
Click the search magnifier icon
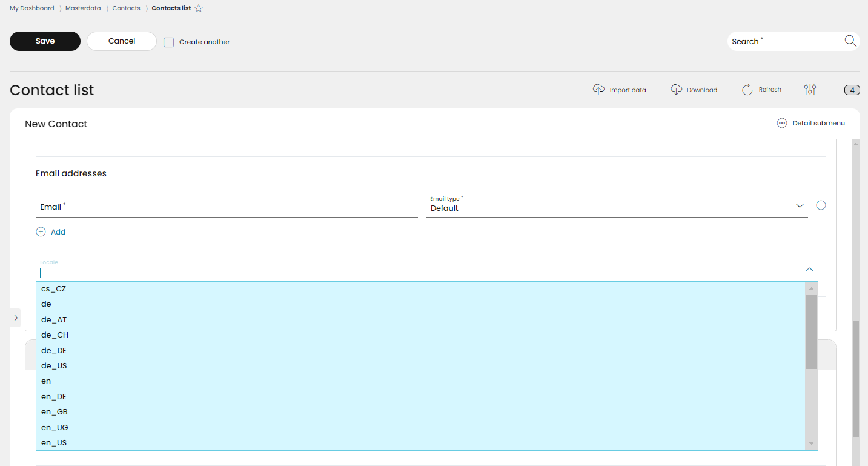[850, 41]
